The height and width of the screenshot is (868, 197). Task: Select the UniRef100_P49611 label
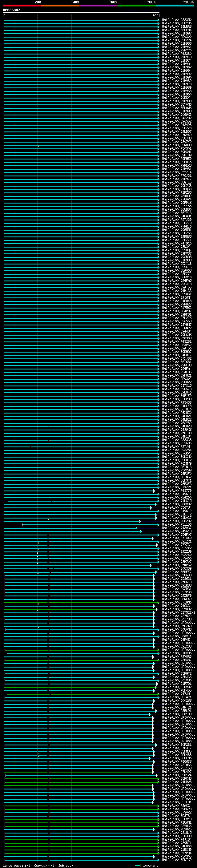pyautogui.click(x=177, y=494)
